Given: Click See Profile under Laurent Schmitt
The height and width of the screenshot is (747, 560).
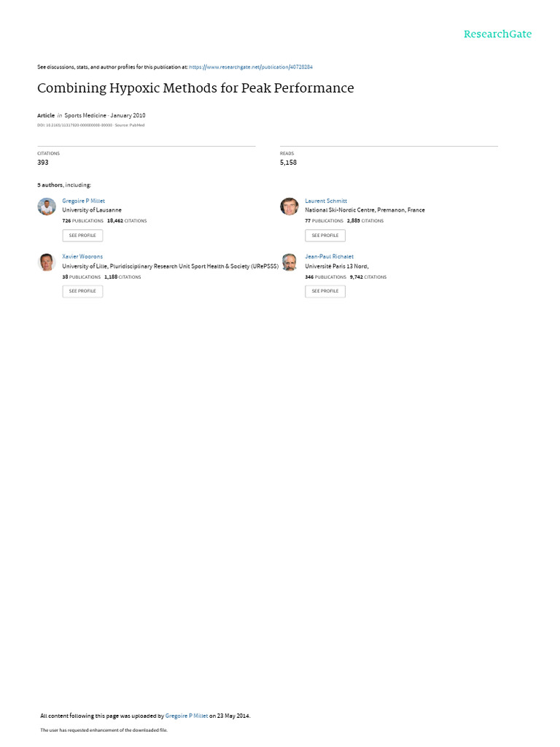Looking at the screenshot, I should pyautogui.click(x=325, y=236).
